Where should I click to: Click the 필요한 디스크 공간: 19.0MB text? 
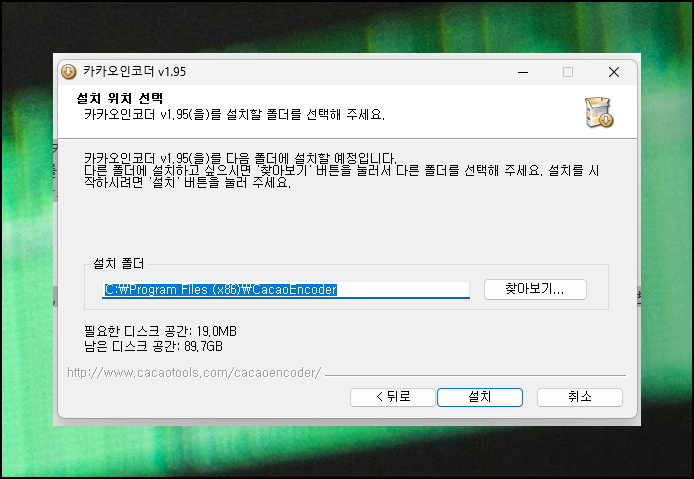160,331
